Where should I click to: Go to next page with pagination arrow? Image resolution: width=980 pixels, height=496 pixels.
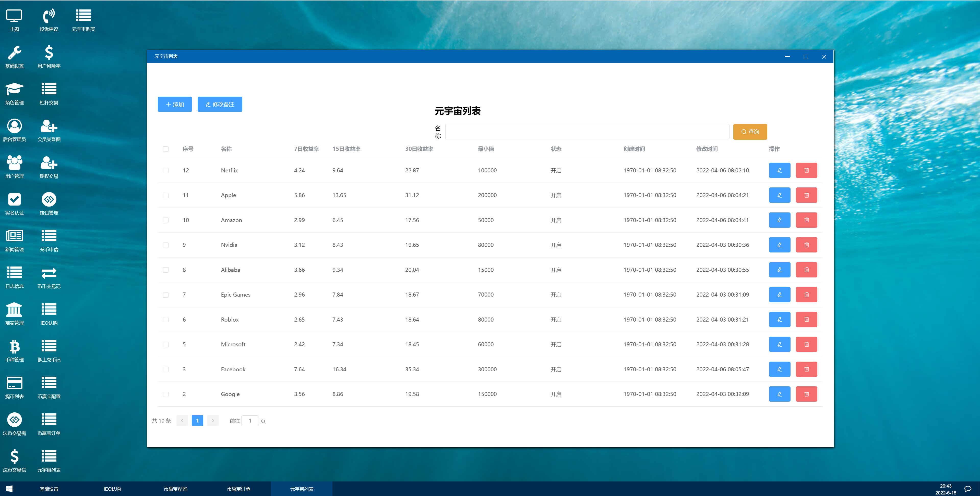click(213, 420)
